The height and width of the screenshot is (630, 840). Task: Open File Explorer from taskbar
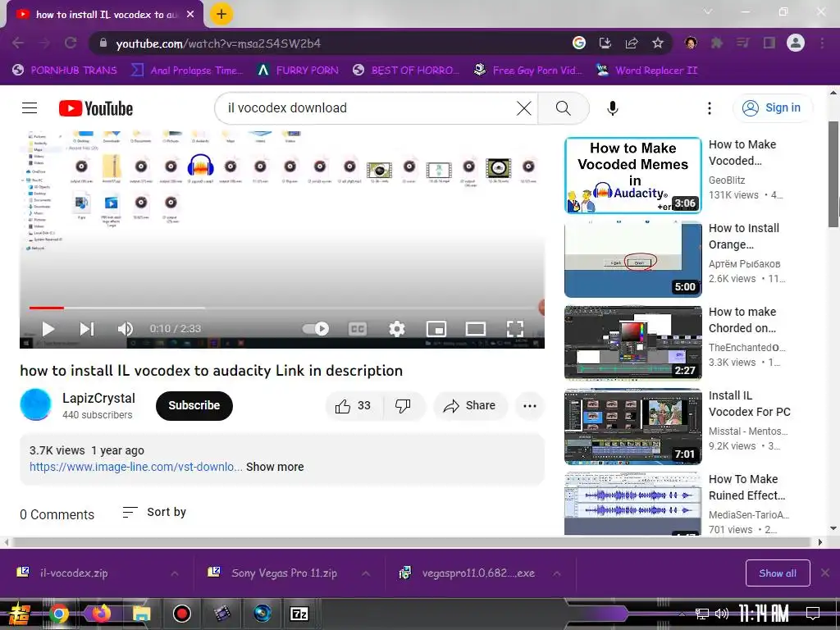141,613
